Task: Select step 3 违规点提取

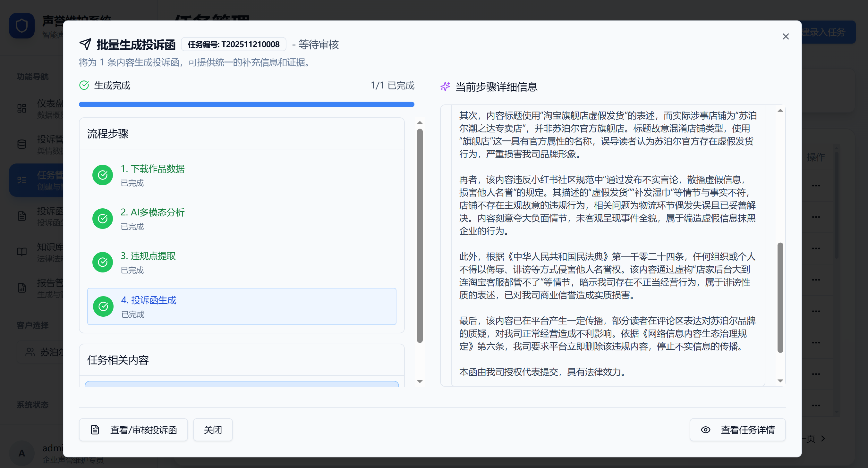Action: click(x=148, y=256)
